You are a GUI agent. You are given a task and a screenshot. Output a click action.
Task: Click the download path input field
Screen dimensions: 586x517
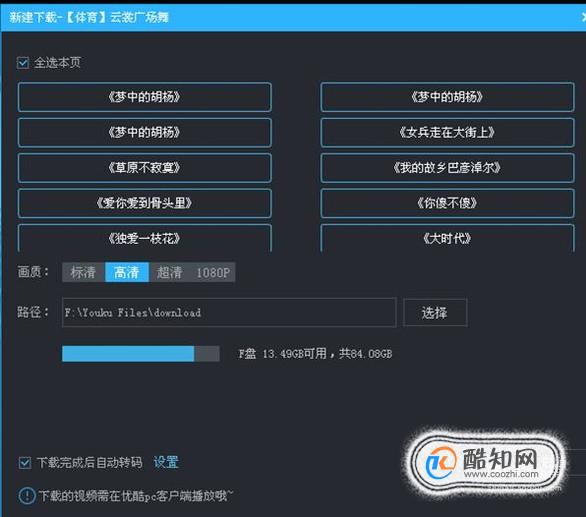[x=229, y=313]
